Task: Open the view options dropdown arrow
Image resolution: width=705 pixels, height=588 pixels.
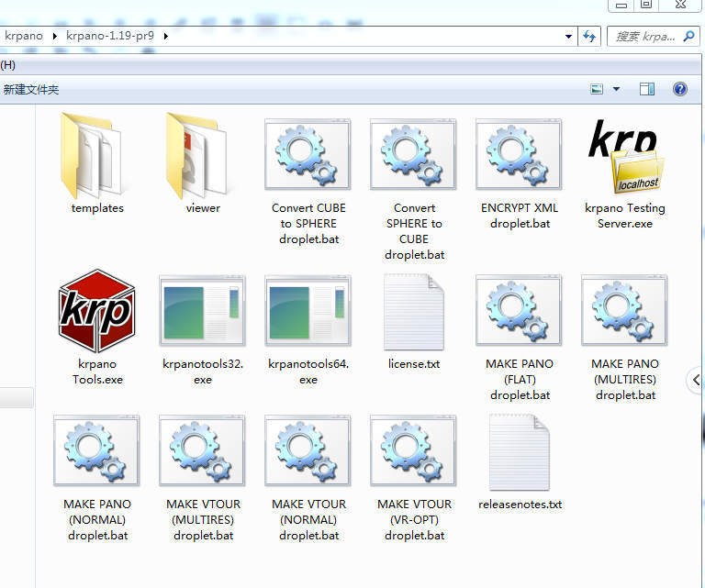Action: (x=617, y=89)
